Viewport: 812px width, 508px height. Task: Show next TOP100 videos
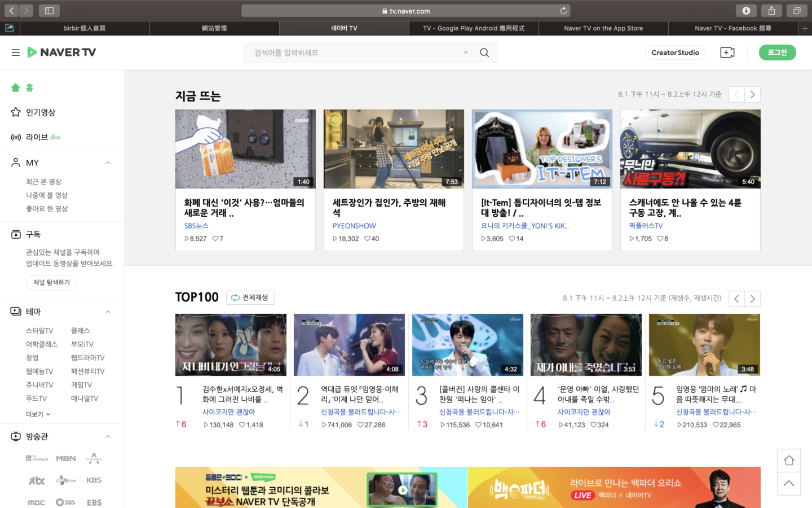753,299
